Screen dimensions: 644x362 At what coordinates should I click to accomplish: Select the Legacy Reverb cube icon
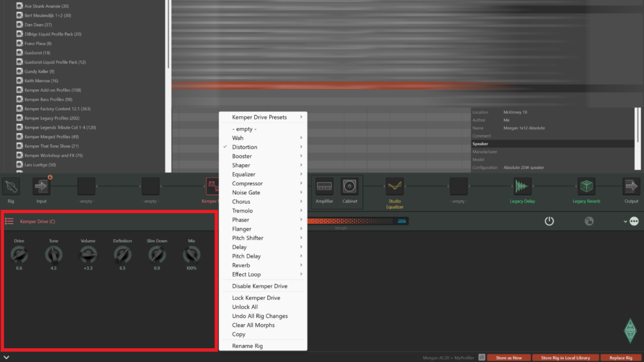586,187
